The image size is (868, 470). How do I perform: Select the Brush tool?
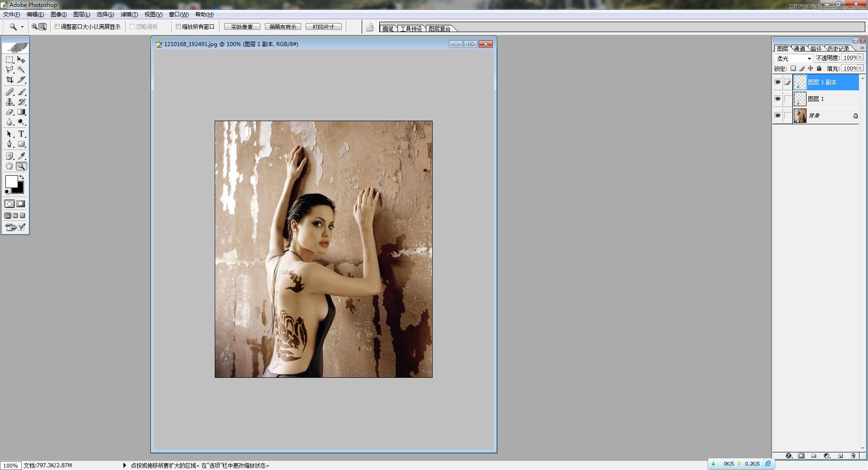pyautogui.click(x=21, y=92)
